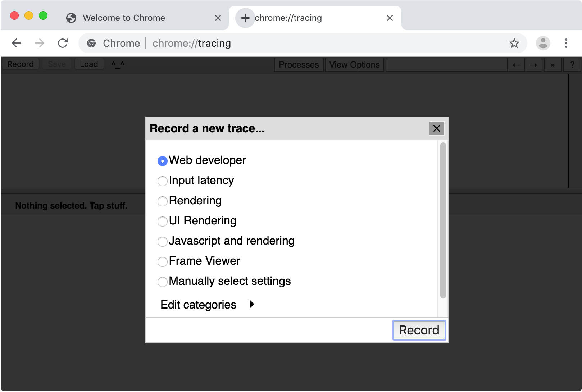582x392 pixels.
Task: Open the Processes dropdown
Action: [x=299, y=65]
